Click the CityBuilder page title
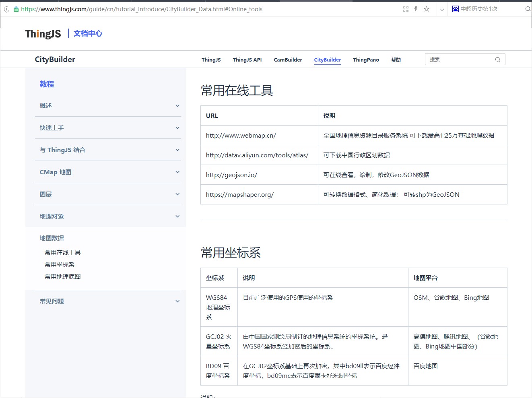Viewport: 532px width, 398px height. pyautogui.click(x=55, y=60)
